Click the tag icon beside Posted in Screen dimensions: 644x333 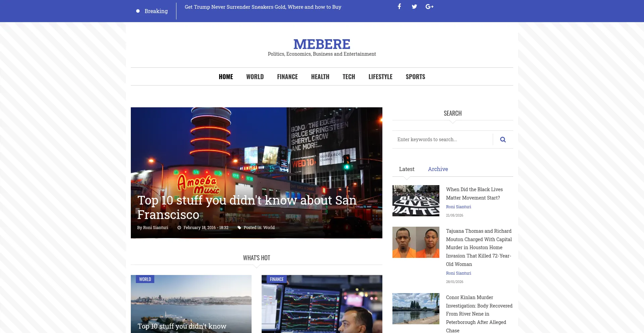click(x=239, y=228)
